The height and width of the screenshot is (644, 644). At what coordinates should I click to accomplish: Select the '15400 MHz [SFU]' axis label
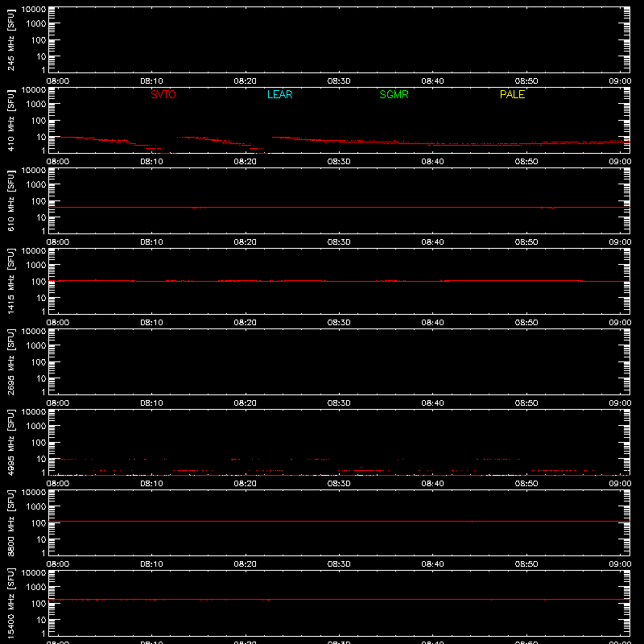coord(10,603)
